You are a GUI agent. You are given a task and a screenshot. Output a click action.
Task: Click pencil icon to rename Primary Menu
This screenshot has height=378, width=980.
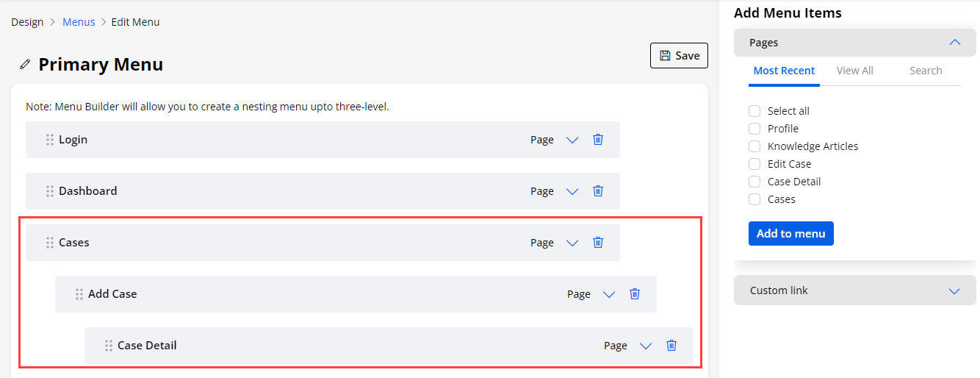(25, 65)
